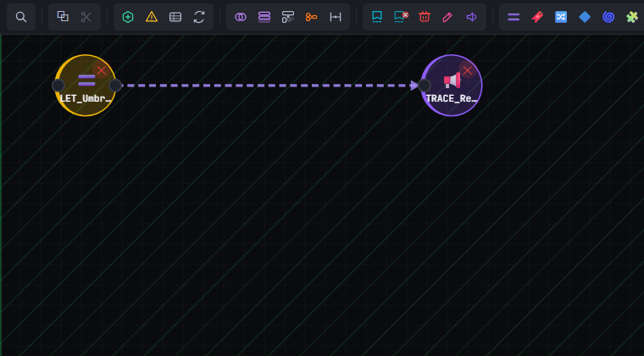Click the green hexagon plus icon
Viewport: 644px width, 356px height.
(x=128, y=17)
